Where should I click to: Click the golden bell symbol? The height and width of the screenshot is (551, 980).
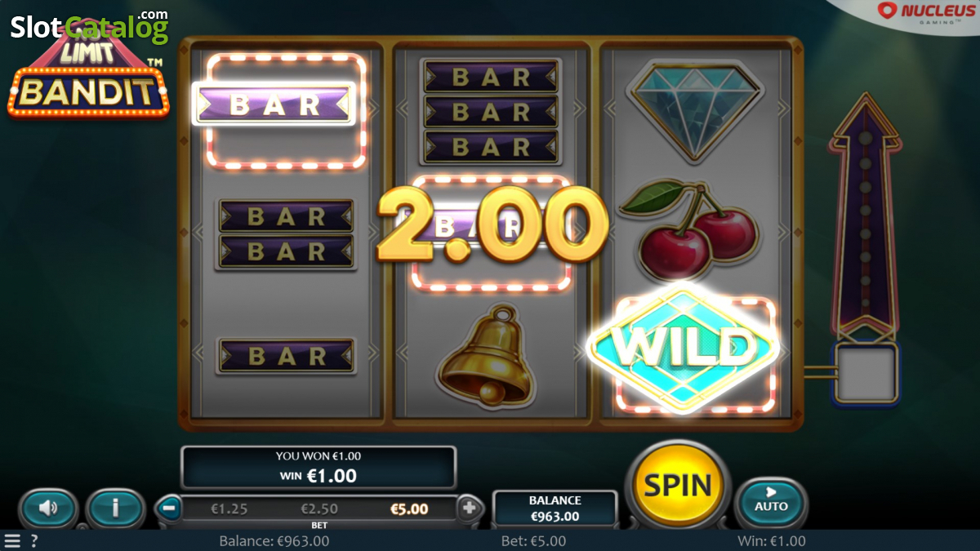[488, 356]
